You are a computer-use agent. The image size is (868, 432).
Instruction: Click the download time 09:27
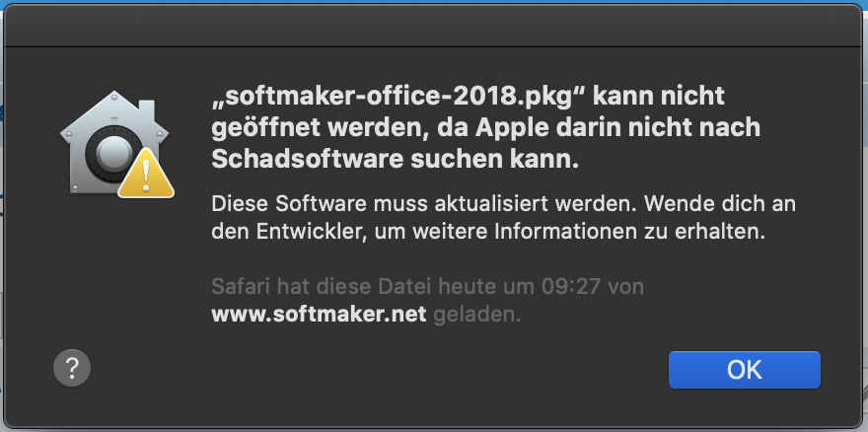(570, 286)
